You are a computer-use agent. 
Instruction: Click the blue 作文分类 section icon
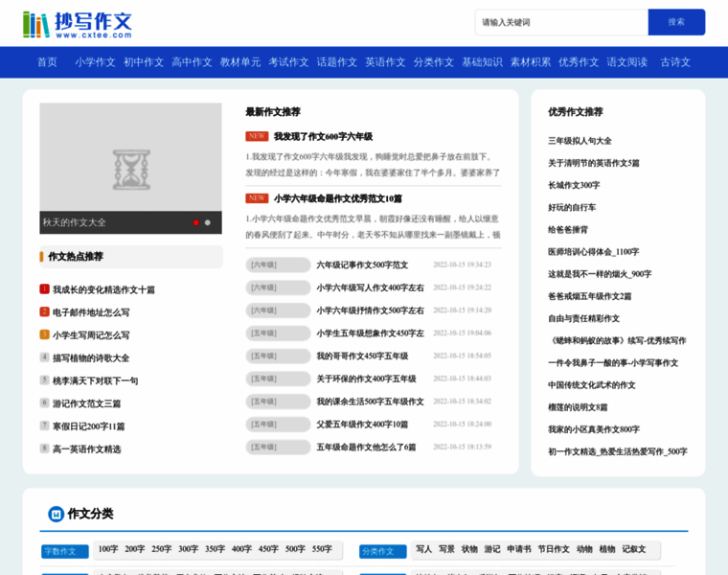tap(57, 515)
